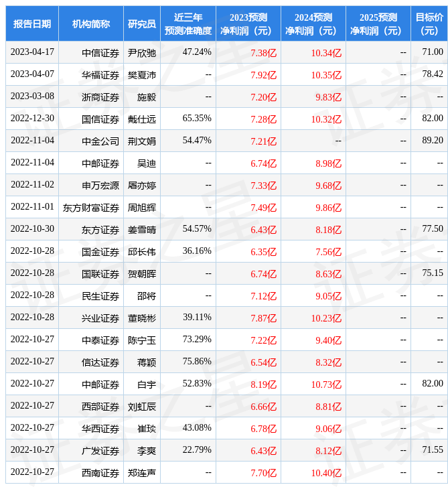Click analyst name 刘虹辰
Viewport: 448px width, 489px height.
[142, 407]
